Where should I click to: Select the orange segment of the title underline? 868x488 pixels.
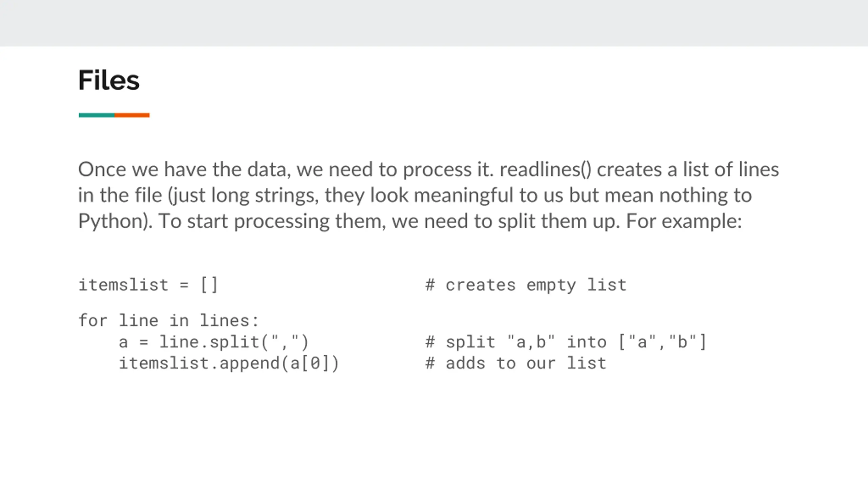132,115
